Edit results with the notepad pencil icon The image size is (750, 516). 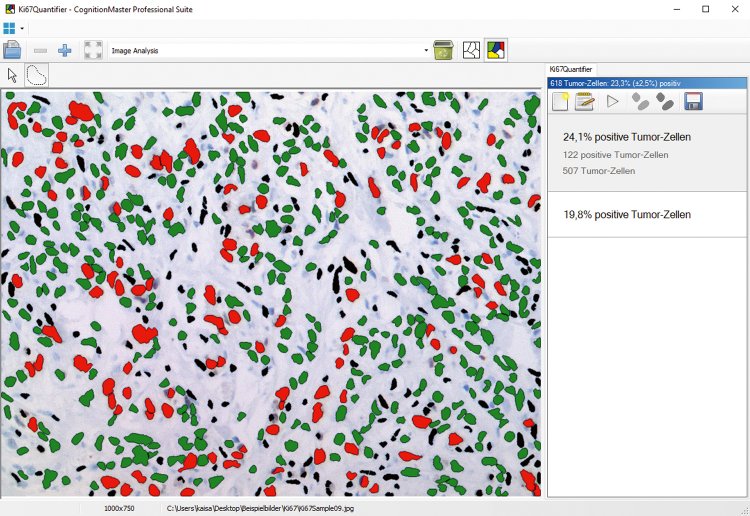[585, 101]
